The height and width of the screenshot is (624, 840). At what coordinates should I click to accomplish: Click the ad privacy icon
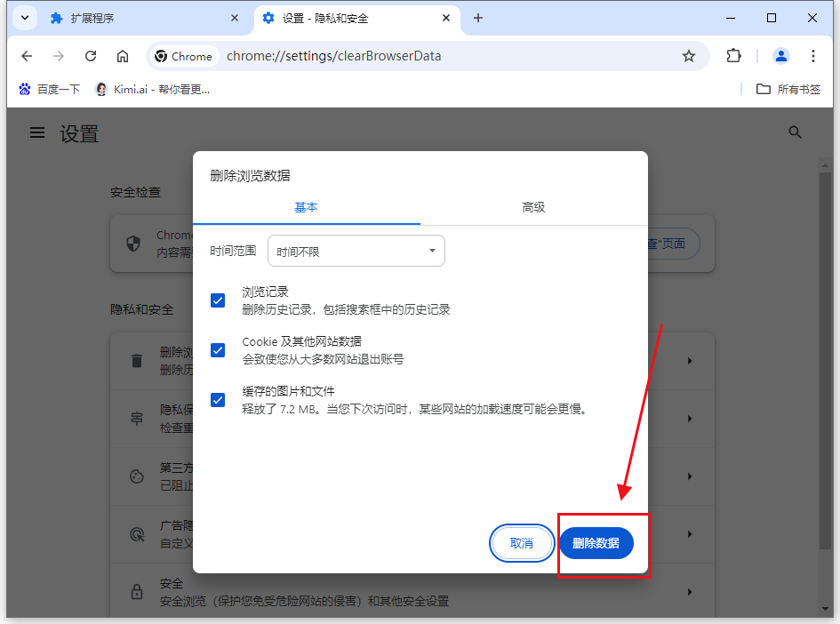(x=137, y=534)
